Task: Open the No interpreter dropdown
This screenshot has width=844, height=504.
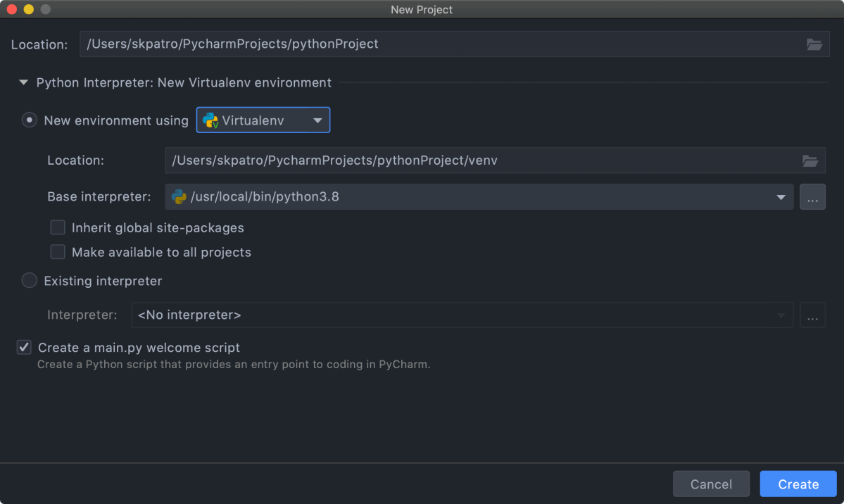Action: click(462, 315)
